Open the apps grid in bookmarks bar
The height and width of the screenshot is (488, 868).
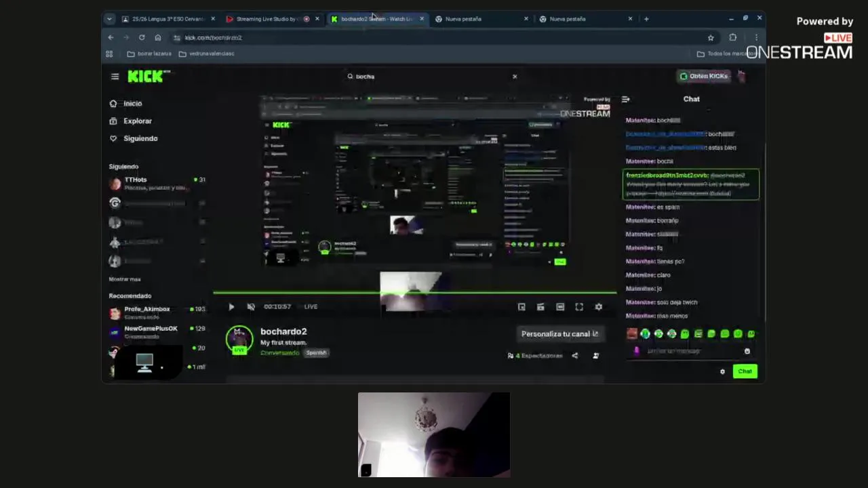(109, 54)
